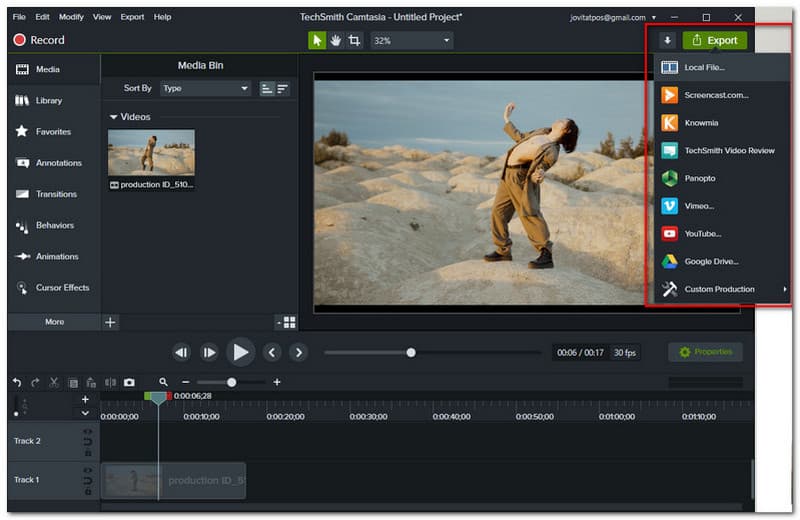Toggle the Track 2 visibility eye
800x520 pixels.
[x=87, y=430]
